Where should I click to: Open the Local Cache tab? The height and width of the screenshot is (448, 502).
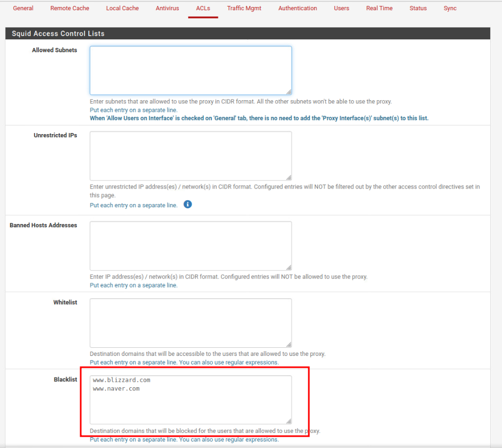click(x=122, y=8)
